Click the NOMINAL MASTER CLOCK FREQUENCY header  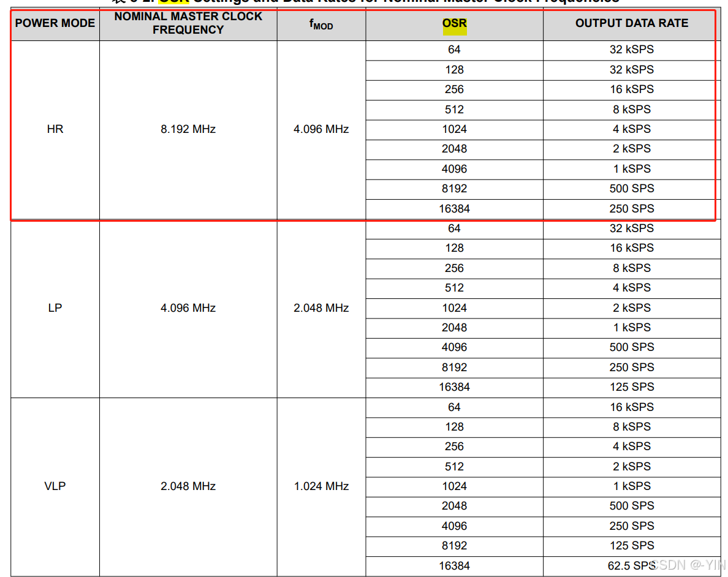(x=188, y=23)
